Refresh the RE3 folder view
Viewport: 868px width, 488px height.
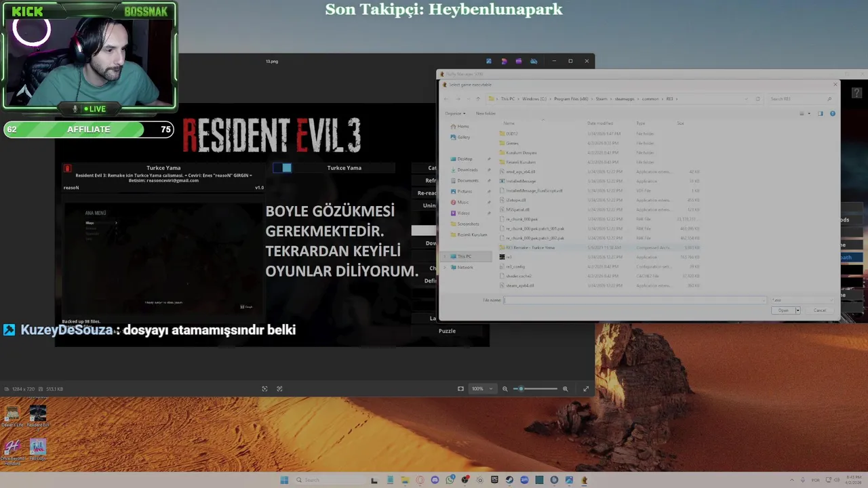click(757, 99)
